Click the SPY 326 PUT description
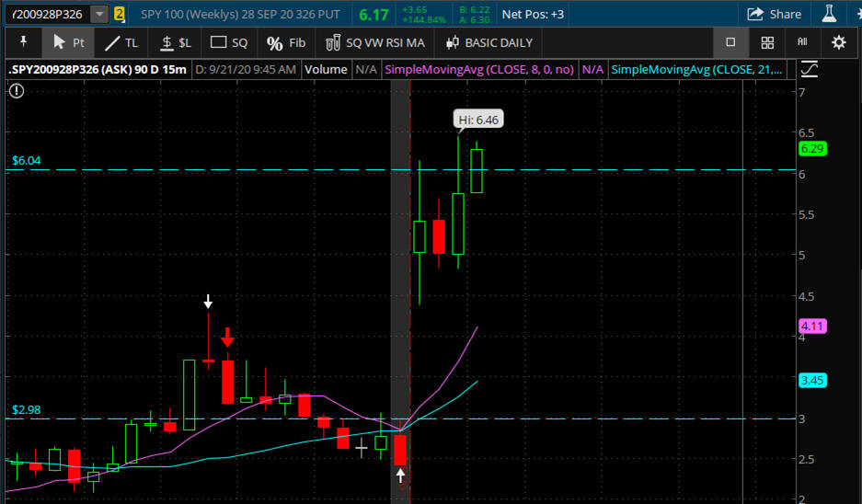 tap(240, 15)
